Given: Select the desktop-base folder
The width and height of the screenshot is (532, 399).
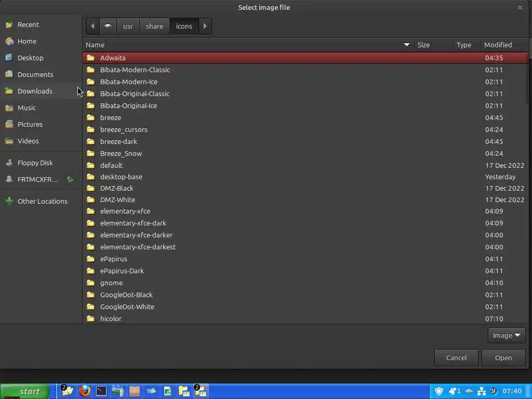Looking at the screenshot, I should click(304, 177).
